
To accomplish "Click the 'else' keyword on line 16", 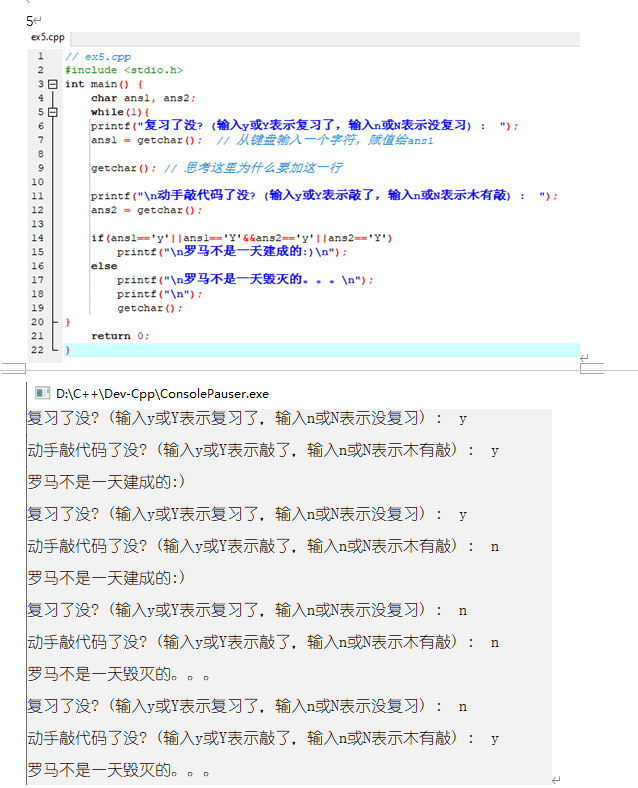I will [104, 266].
